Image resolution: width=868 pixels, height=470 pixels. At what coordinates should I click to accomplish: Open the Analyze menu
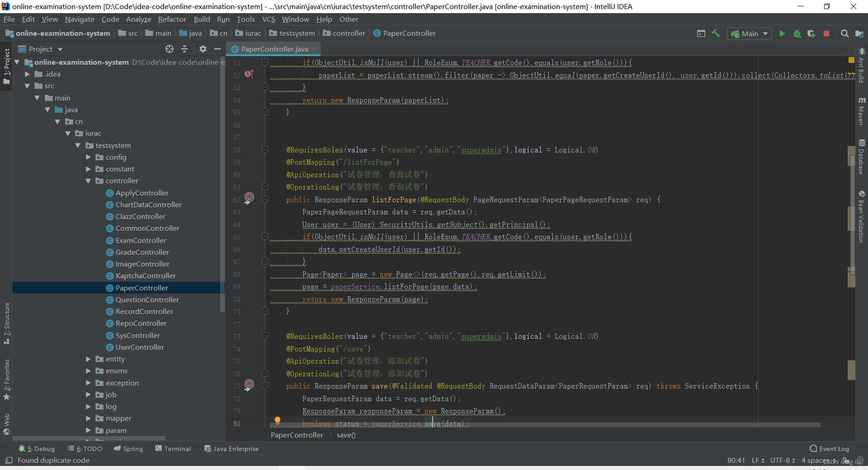pyautogui.click(x=138, y=19)
